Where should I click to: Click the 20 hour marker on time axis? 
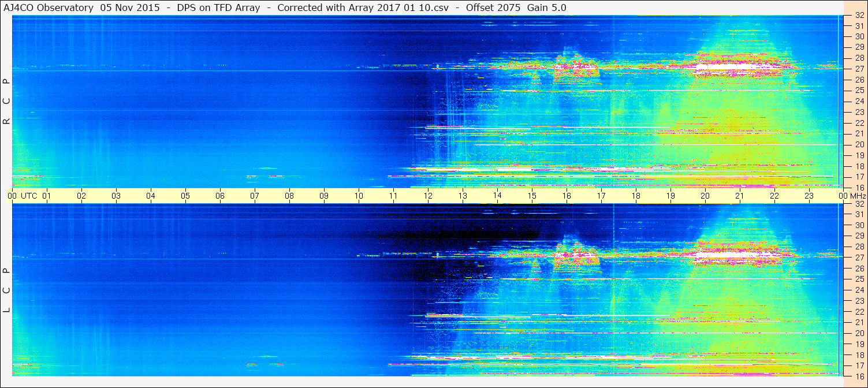click(x=705, y=196)
